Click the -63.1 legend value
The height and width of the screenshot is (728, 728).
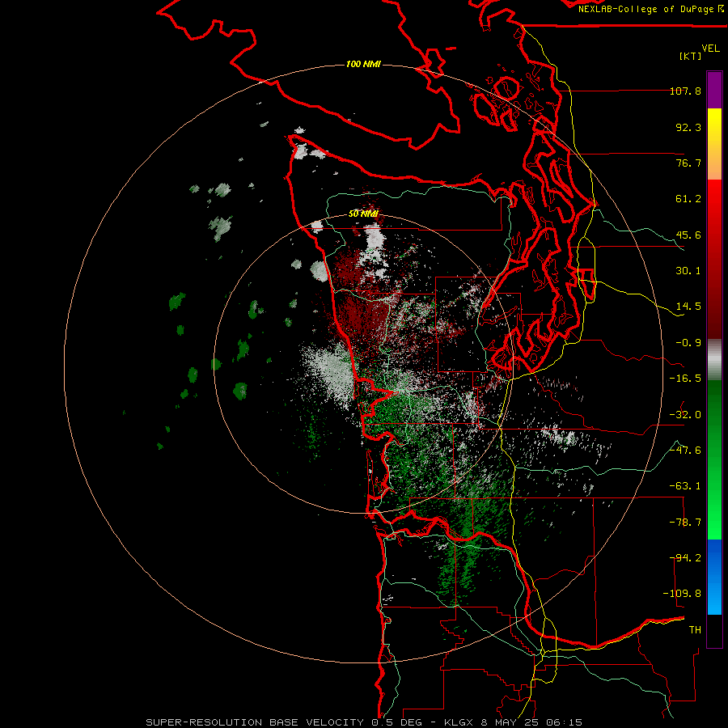click(x=685, y=486)
